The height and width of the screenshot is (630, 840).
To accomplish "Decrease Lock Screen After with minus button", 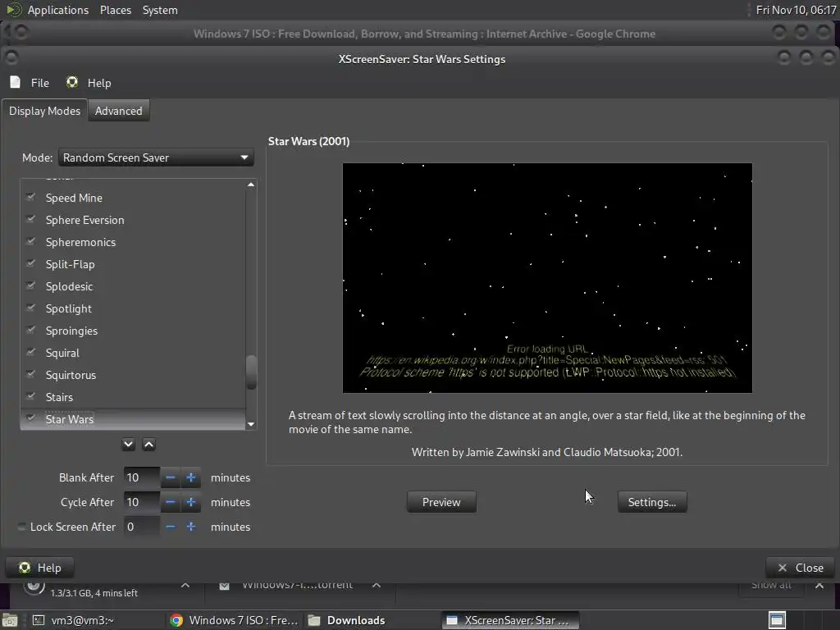I will (x=171, y=527).
